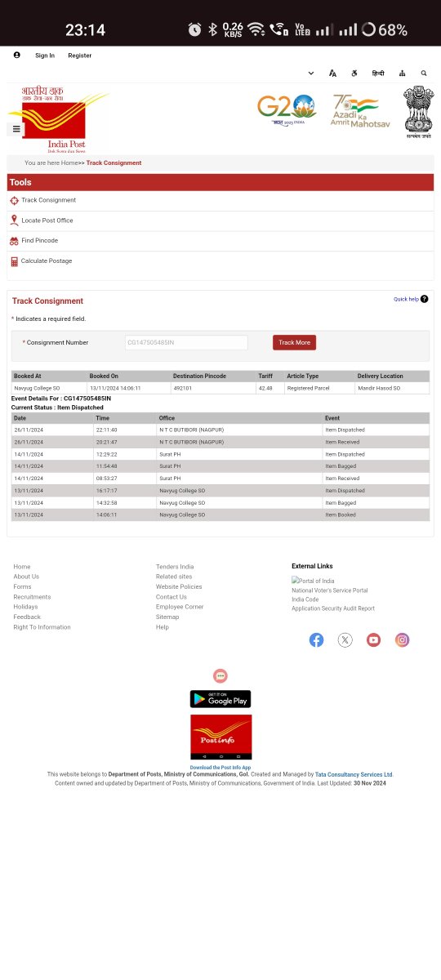This screenshot has width=441, height=980.
Task: Open the Portal of India link
Action: coord(313,581)
